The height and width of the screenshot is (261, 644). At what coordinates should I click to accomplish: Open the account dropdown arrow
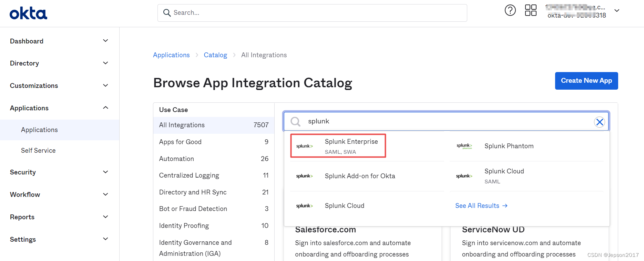coord(617,11)
